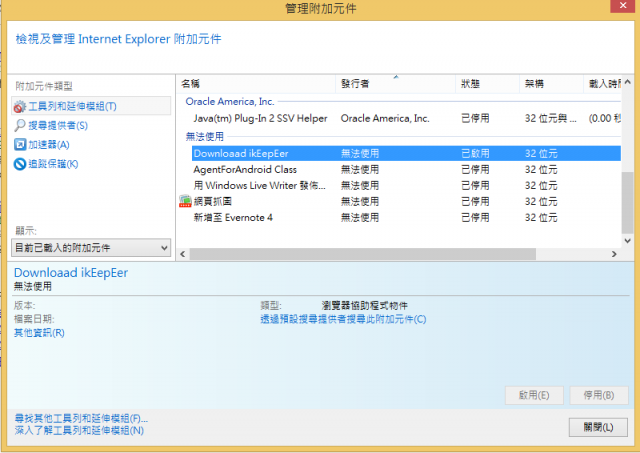The image size is (640, 453).
Task: Click 已停用 status of AgentForAndroid Class
Action: coord(475,169)
